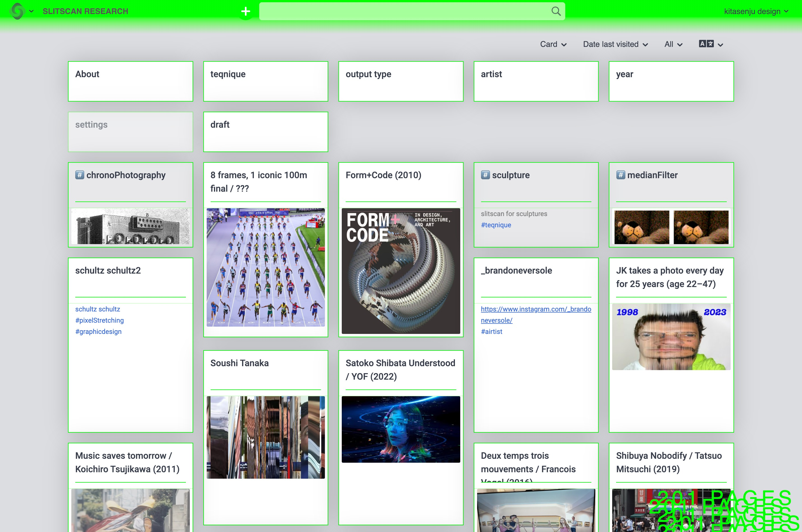Click the magnifier search icon
The height and width of the screenshot is (532, 802).
coord(556,11)
